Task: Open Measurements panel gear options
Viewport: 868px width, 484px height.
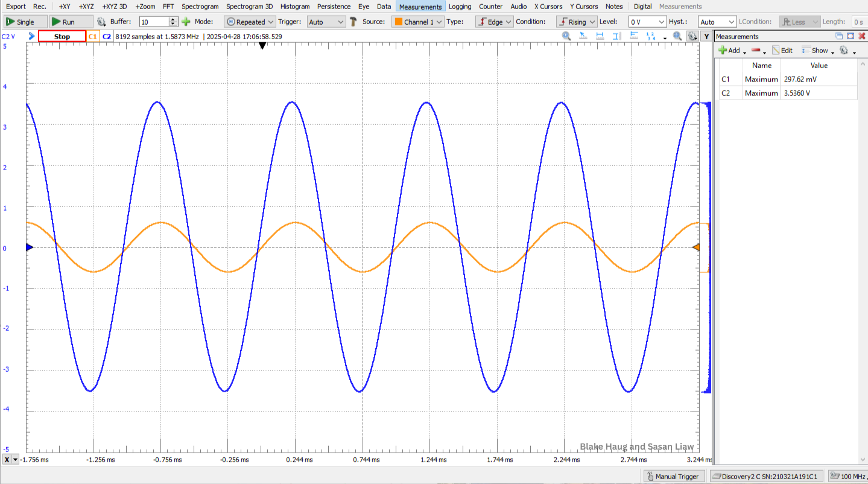Action: pos(844,50)
